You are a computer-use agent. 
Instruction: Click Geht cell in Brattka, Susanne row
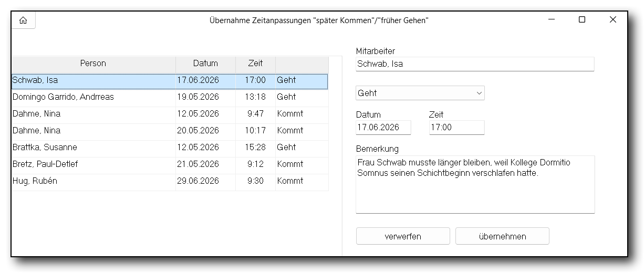[302, 148]
